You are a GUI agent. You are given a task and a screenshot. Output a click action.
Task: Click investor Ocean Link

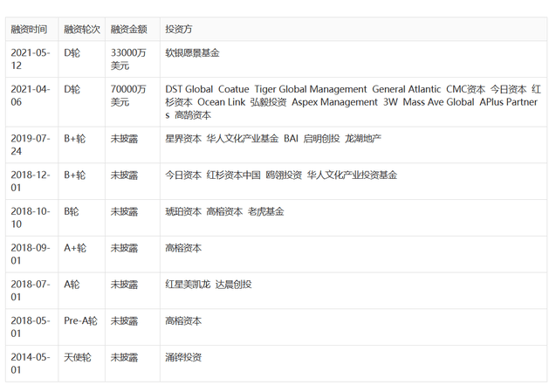pyautogui.click(x=222, y=102)
